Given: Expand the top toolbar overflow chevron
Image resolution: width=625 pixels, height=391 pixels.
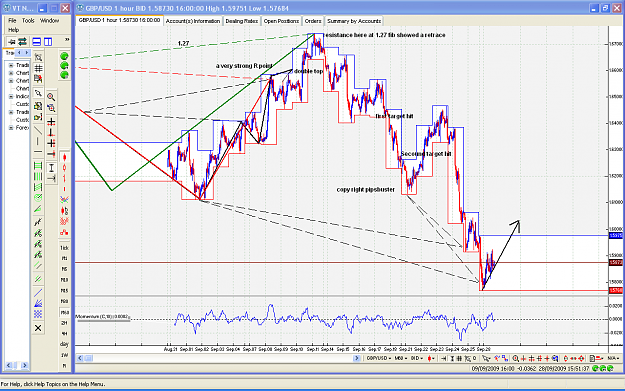Looking at the screenshot, I should [x=67, y=39].
